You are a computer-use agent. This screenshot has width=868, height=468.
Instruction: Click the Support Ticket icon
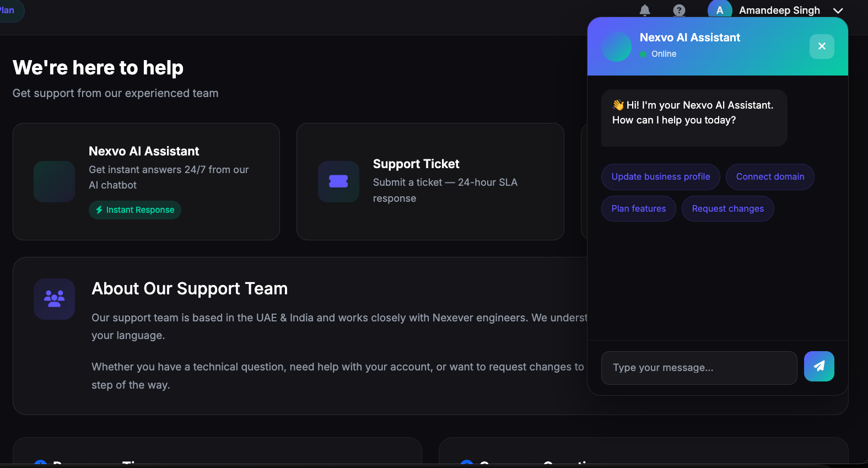click(x=338, y=181)
